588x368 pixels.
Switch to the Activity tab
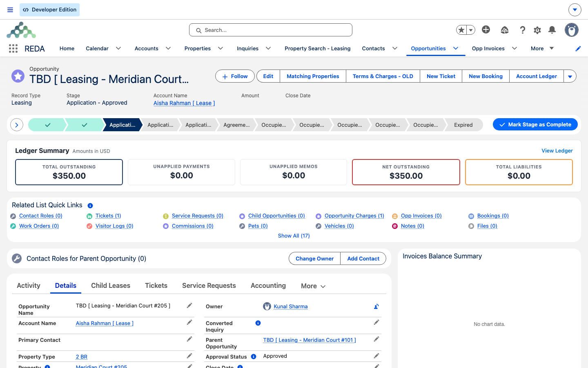click(29, 285)
